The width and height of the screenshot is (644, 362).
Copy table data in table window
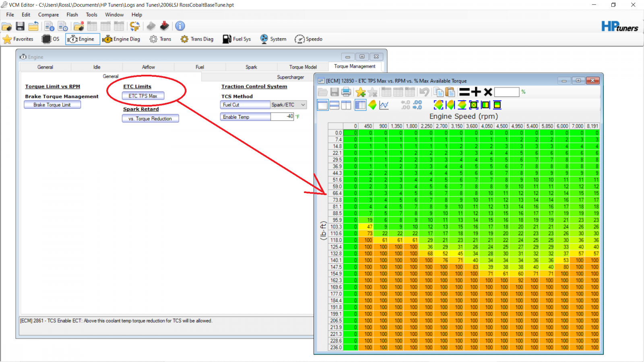pos(438,92)
